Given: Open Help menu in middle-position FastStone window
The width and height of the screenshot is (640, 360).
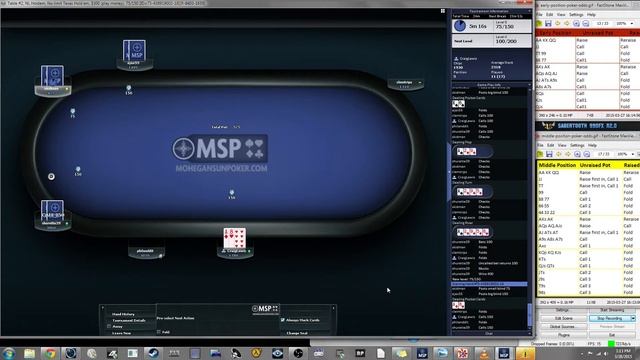Looking at the screenshot, I should click(592, 145).
